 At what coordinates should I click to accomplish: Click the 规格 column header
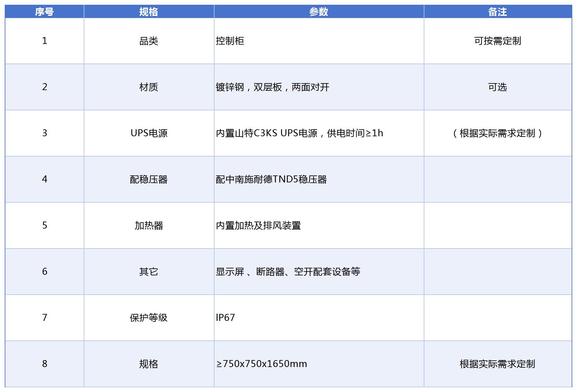[x=149, y=12]
